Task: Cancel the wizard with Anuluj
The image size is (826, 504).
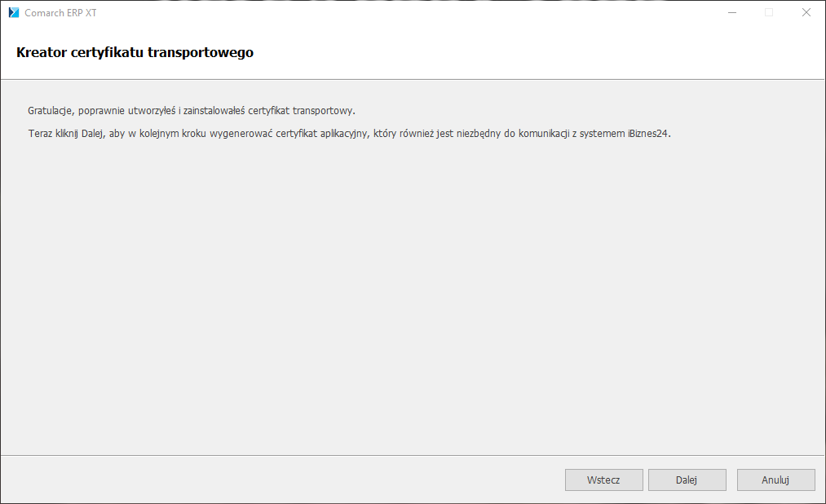Action: (775, 480)
